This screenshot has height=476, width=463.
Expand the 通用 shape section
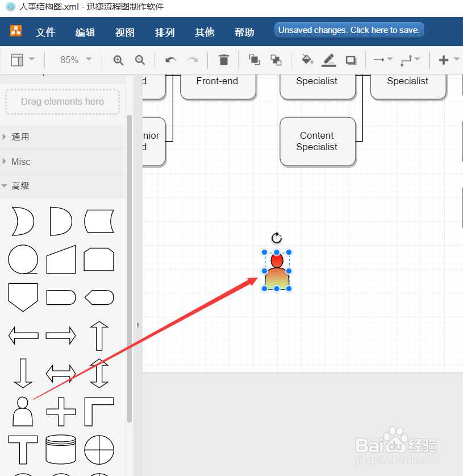(62, 137)
